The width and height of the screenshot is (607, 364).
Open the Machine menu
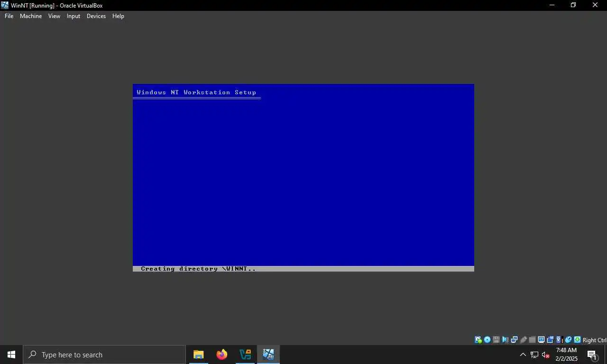(31, 16)
